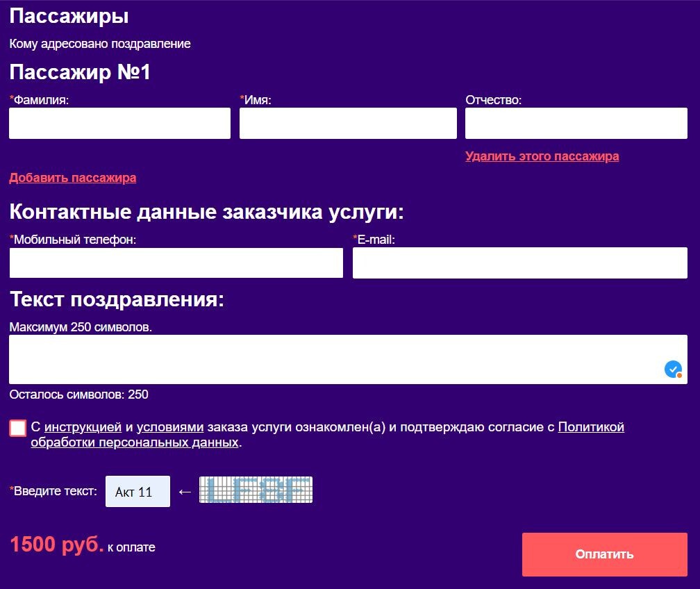Click the E-mail input field
Screen dimensions: 700x589
[519, 263]
